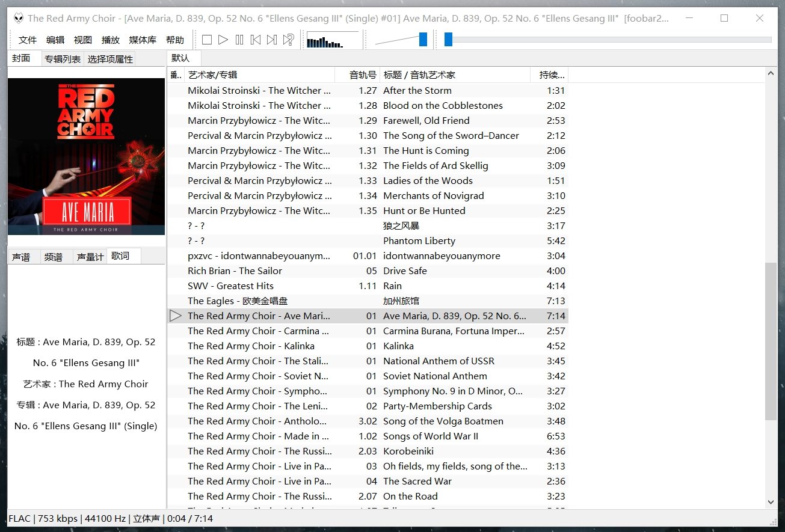Sort by the 艺术家/专辑 column header

(x=259, y=75)
